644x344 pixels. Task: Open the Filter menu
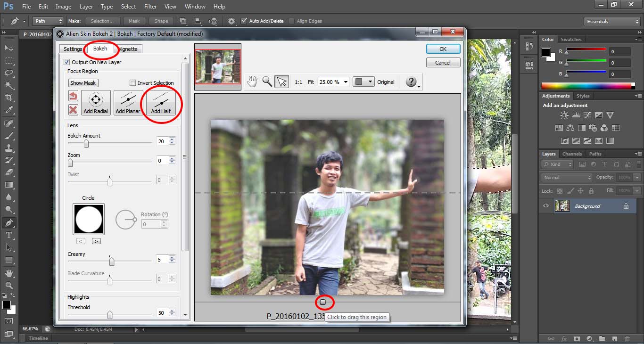point(150,6)
